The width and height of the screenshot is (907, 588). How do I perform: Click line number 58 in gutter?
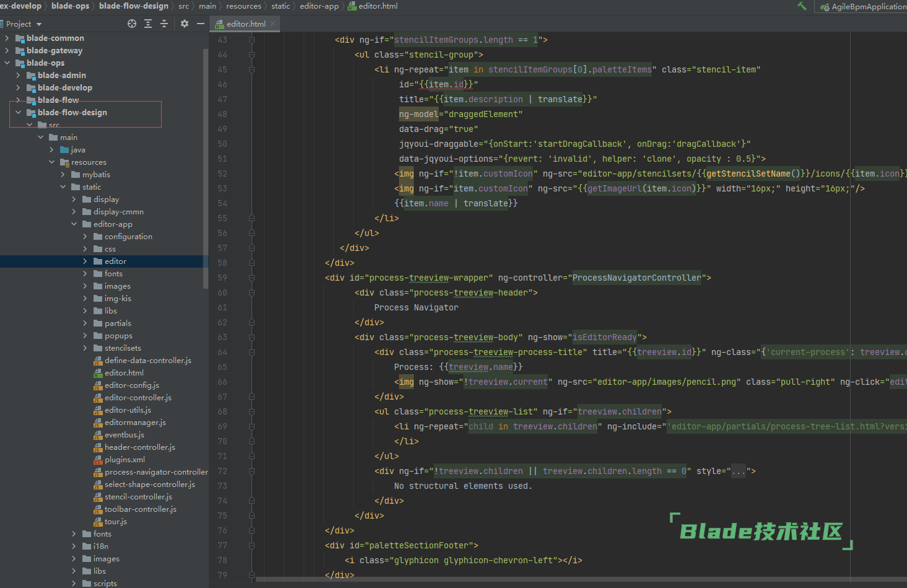(x=222, y=263)
